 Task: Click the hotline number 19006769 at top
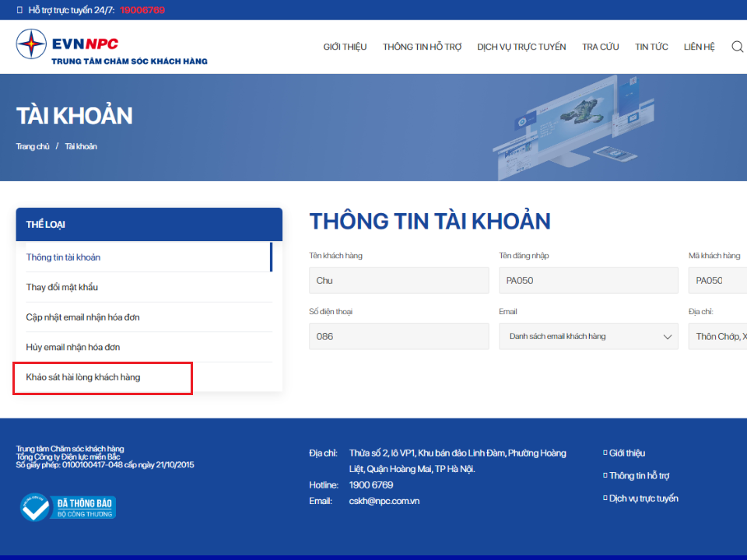(x=142, y=10)
